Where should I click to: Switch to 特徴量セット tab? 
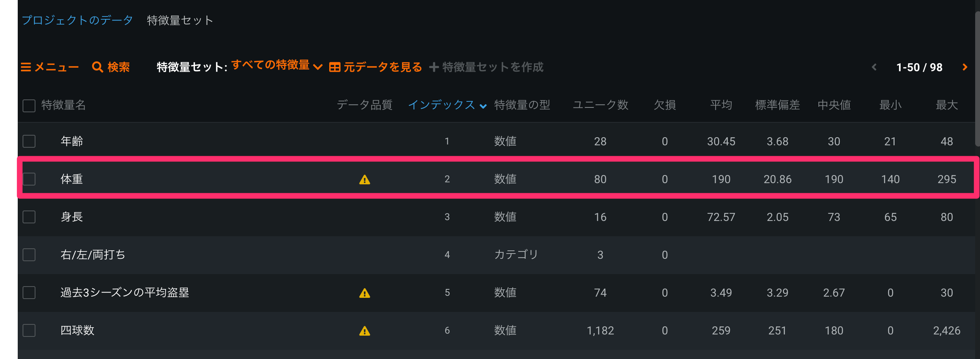[180, 20]
